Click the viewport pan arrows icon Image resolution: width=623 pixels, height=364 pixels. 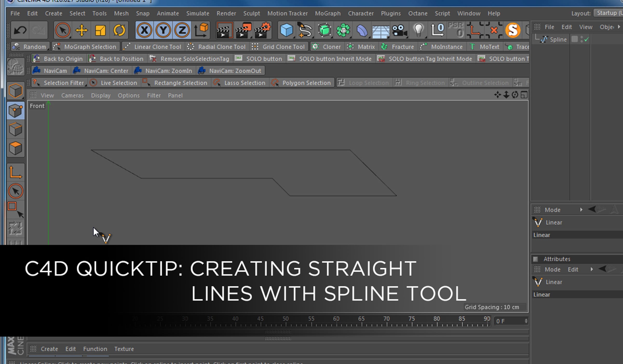coord(497,95)
